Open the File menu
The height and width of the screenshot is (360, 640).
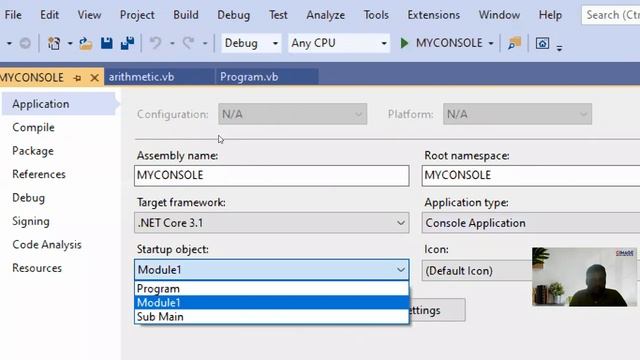(x=13, y=15)
